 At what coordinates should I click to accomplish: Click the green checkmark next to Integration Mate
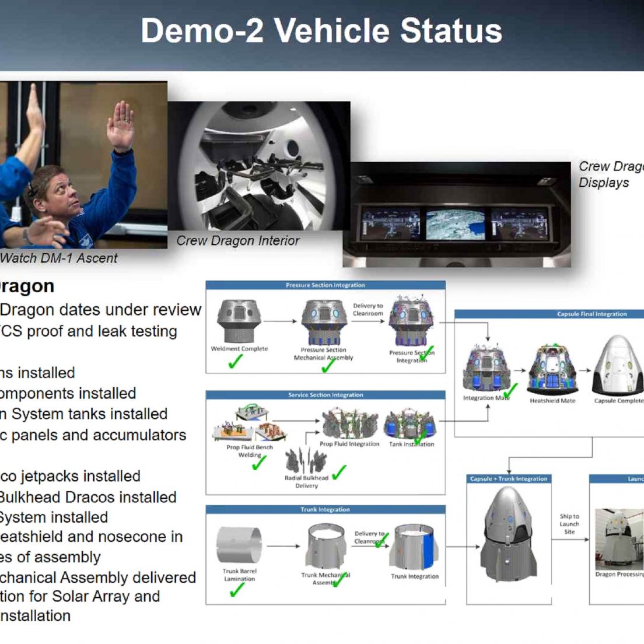[x=510, y=391]
